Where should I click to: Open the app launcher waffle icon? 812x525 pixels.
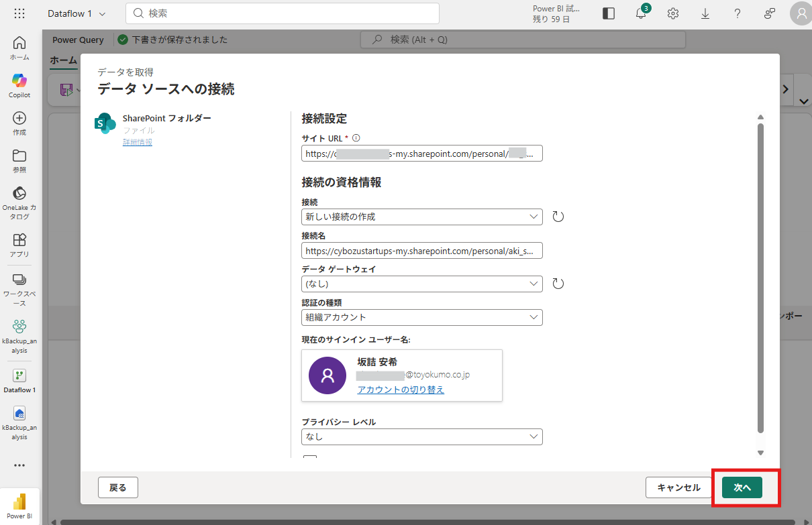pyautogui.click(x=19, y=13)
